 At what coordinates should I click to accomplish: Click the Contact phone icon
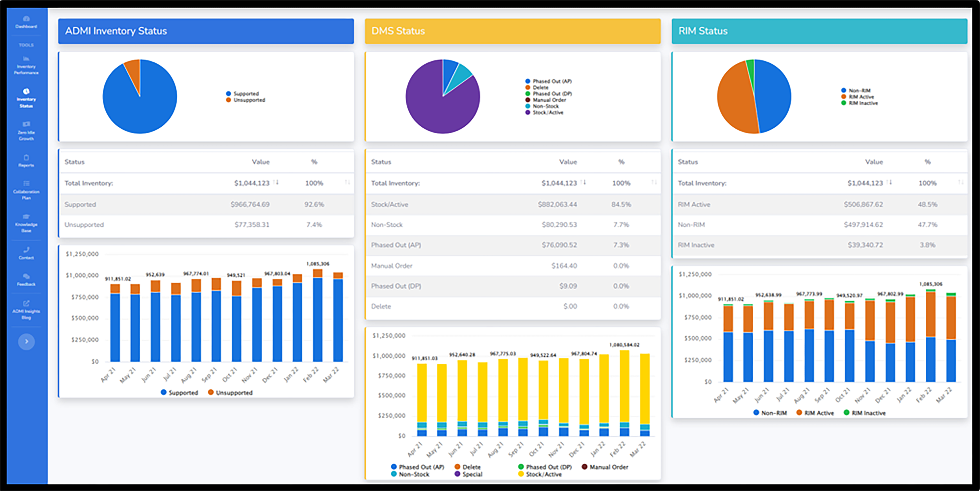26,250
